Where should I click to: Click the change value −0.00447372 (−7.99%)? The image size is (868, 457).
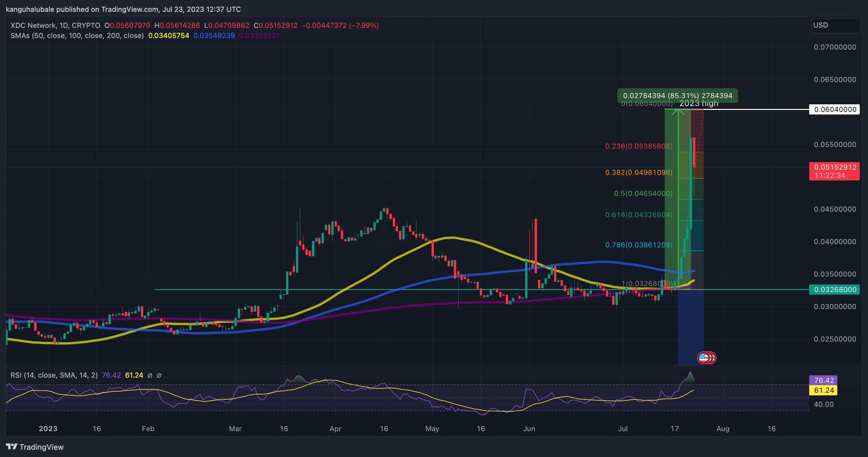(340, 26)
